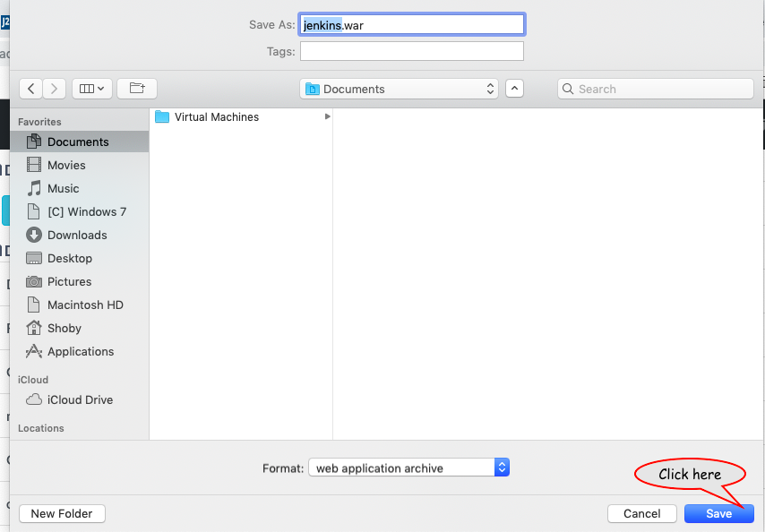Select Macintosh HD in sidebar
Screen dimensions: 765x532
[80, 305]
